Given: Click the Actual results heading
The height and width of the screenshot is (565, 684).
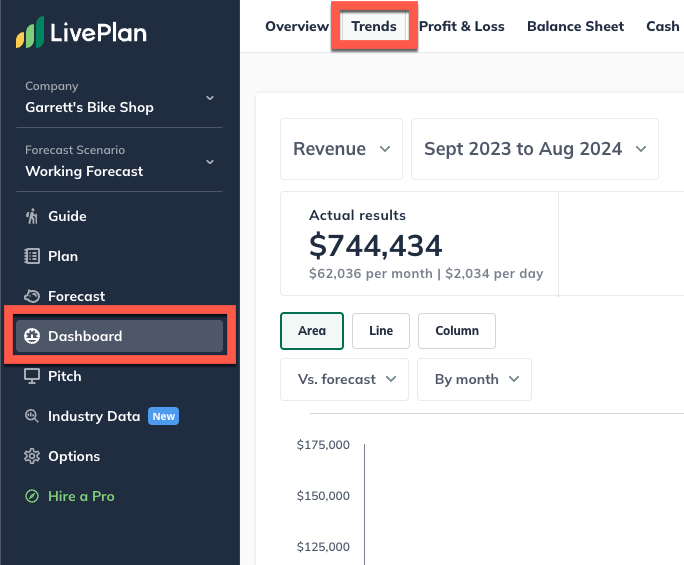Looking at the screenshot, I should pos(357,215).
